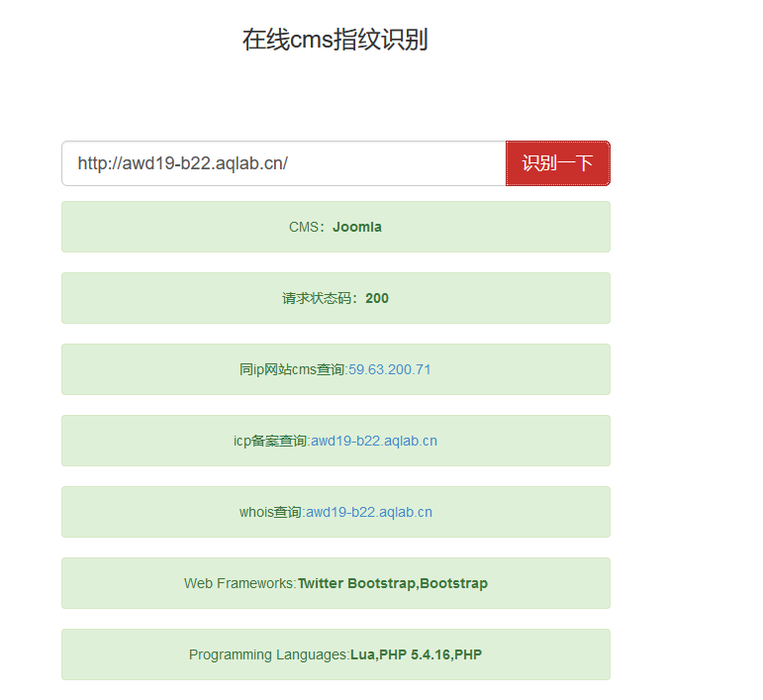Click the icp备案查询 label text
The width and height of the screenshot is (763, 700).
pos(272,441)
